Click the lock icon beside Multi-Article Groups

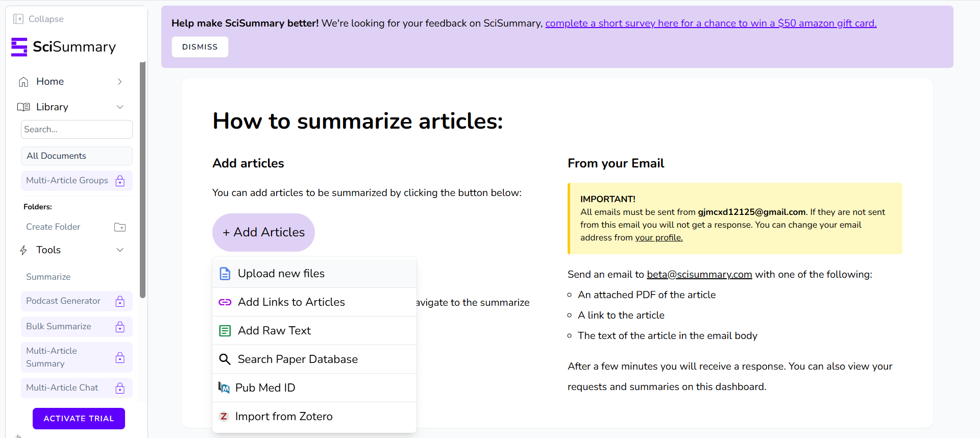[x=120, y=181]
